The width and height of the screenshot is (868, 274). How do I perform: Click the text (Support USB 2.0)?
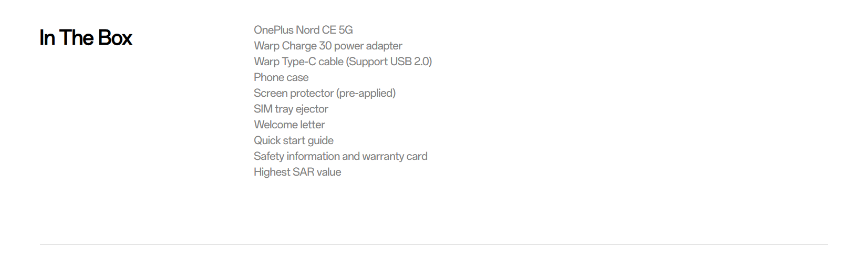point(389,62)
